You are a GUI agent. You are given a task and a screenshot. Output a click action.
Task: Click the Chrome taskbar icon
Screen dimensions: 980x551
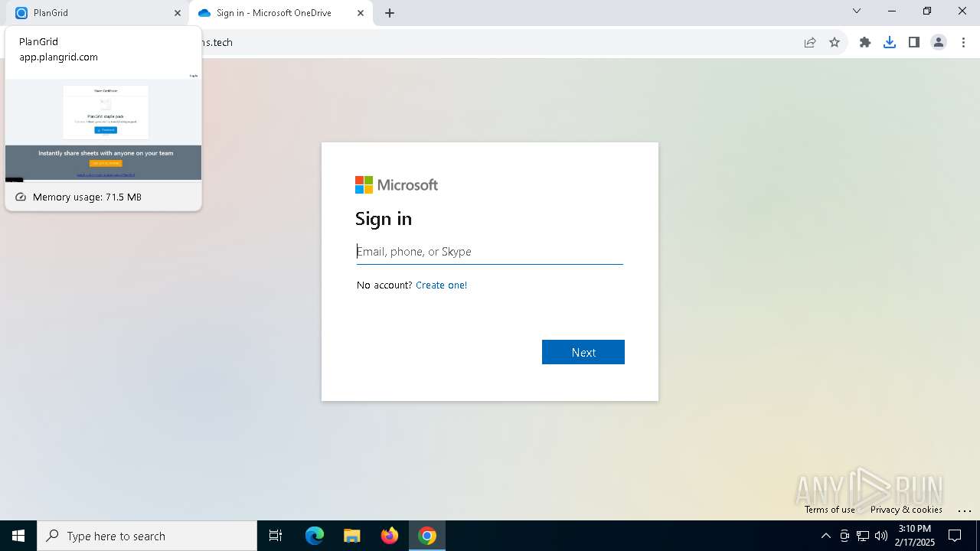pyautogui.click(x=427, y=536)
